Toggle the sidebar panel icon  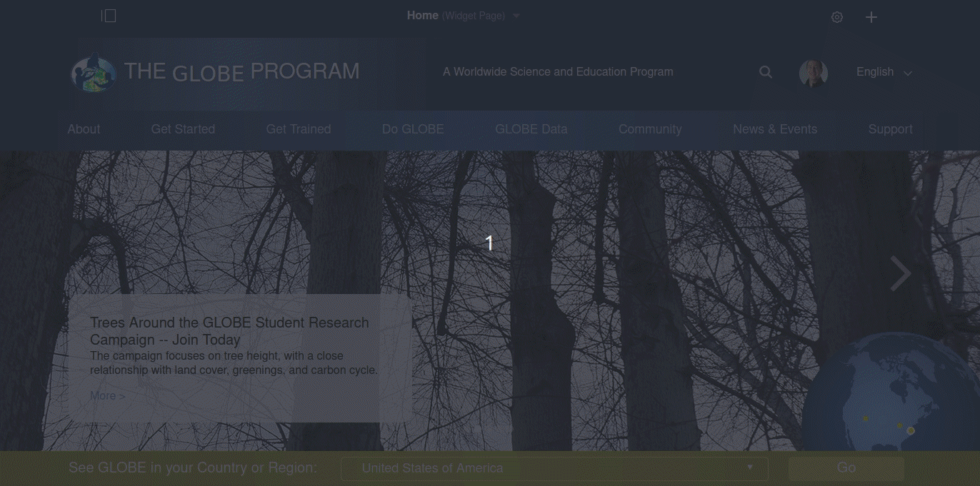tap(109, 16)
